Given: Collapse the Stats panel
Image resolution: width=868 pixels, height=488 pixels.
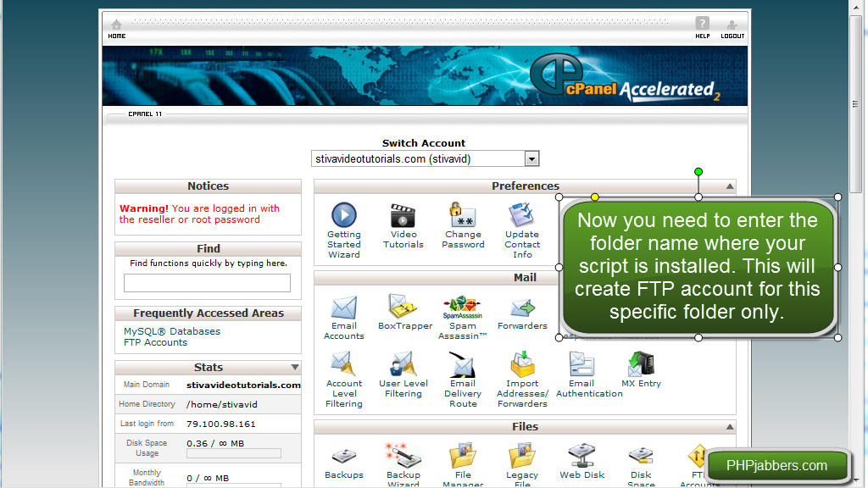Looking at the screenshot, I should point(295,368).
